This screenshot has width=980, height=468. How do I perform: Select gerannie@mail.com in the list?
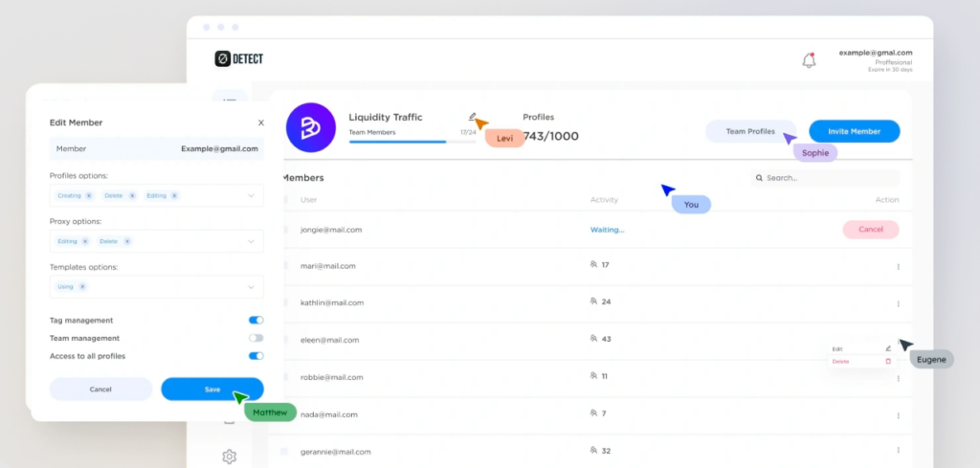coord(336,451)
